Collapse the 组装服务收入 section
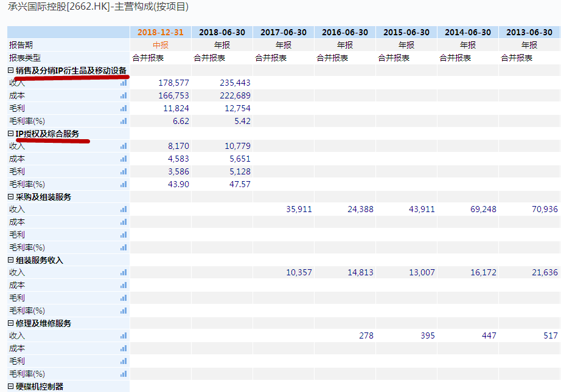 pos(11,260)
